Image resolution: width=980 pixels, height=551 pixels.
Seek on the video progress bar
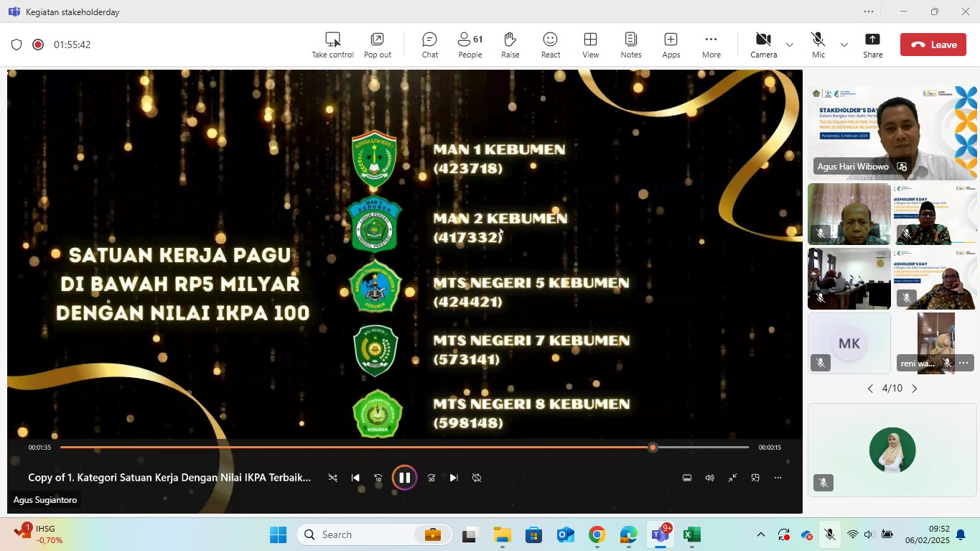click(404, 448)
